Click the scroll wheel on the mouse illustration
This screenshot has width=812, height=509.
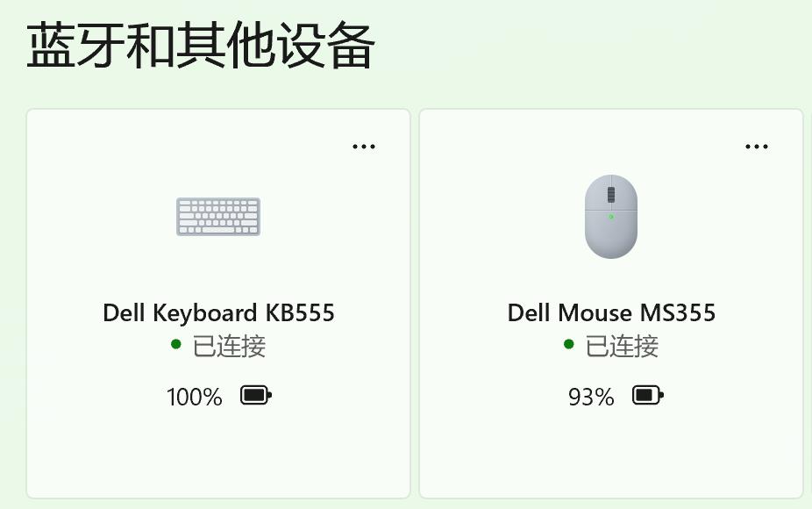click(x=611, y=194)
